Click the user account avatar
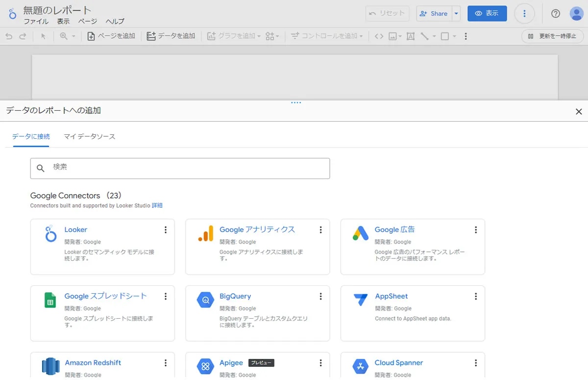Viewport: 588px width, 380px height. [x=576, y=14]
